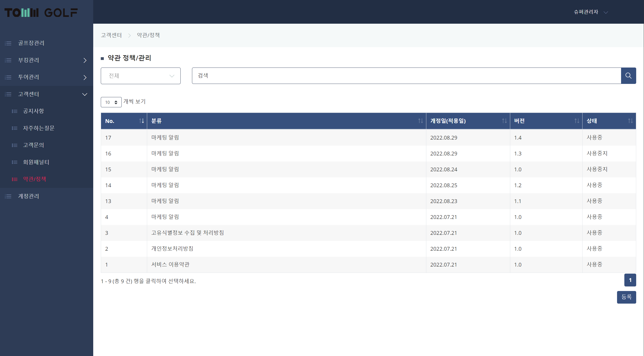Sort by 버전 column sort icon
This screenshot has width=644, height=356.
click(x=576, y=121)
